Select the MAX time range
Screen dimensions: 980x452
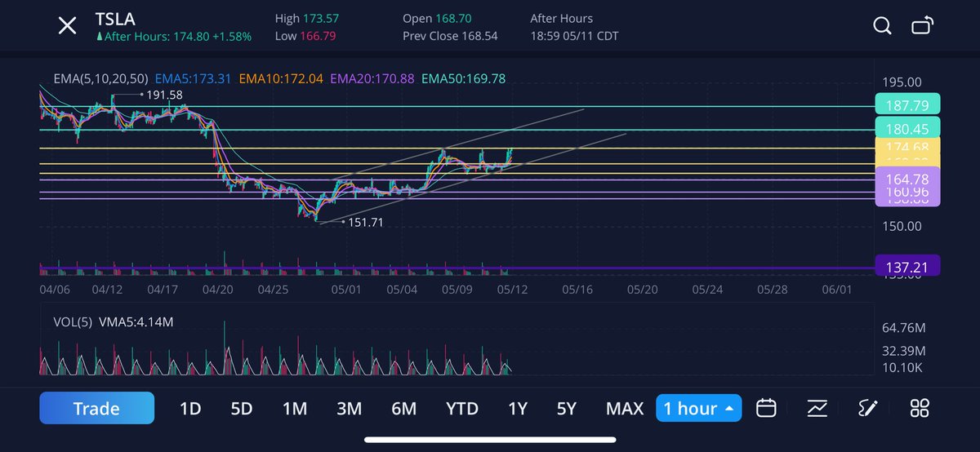[x=625, y=408]
